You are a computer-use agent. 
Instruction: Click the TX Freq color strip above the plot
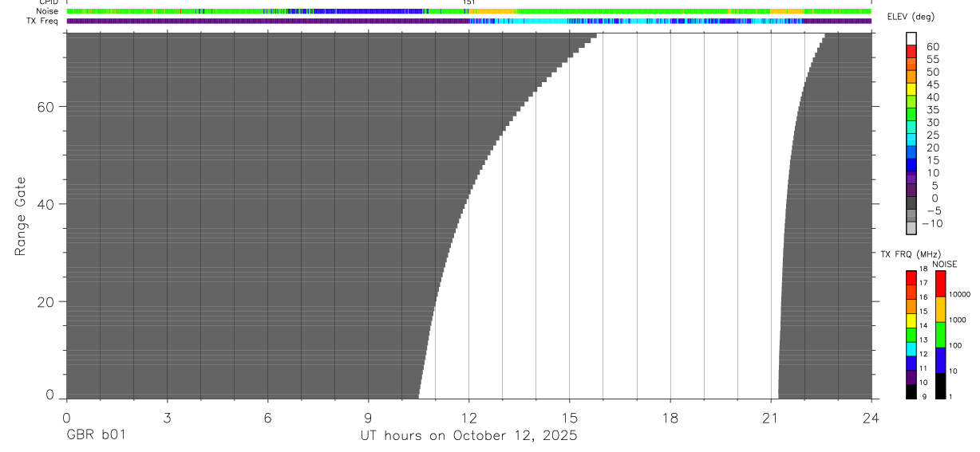[x=469, y=21]
